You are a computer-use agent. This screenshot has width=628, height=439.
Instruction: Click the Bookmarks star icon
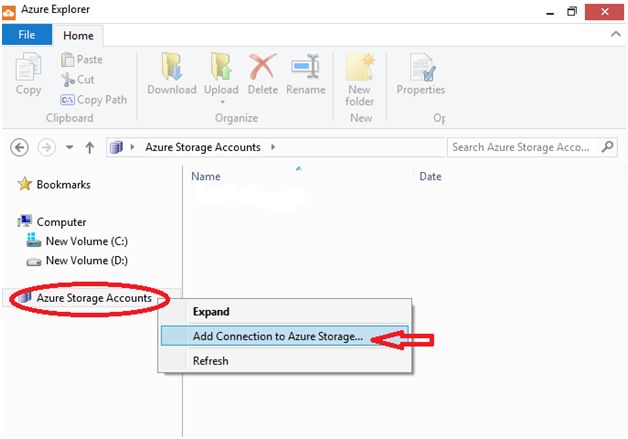(25, 184)
